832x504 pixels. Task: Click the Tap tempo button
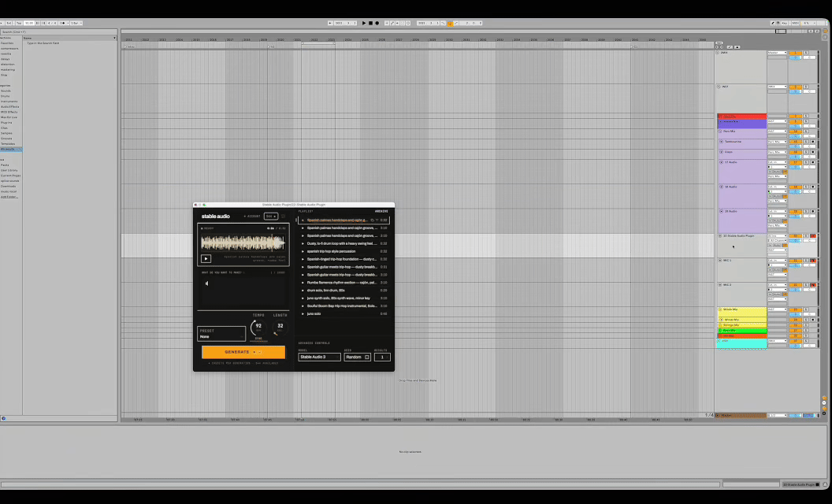[19, 24]
